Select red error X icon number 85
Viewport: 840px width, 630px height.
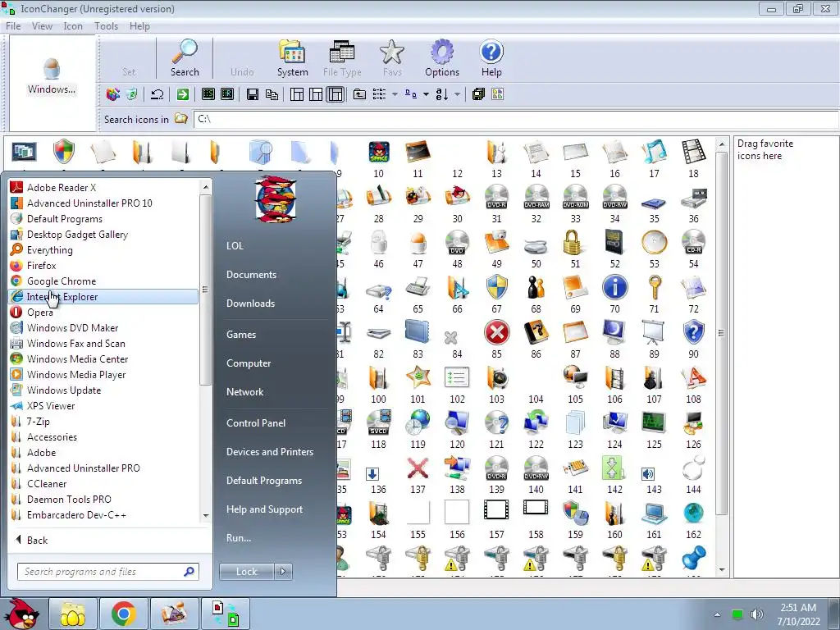(496, 332)
